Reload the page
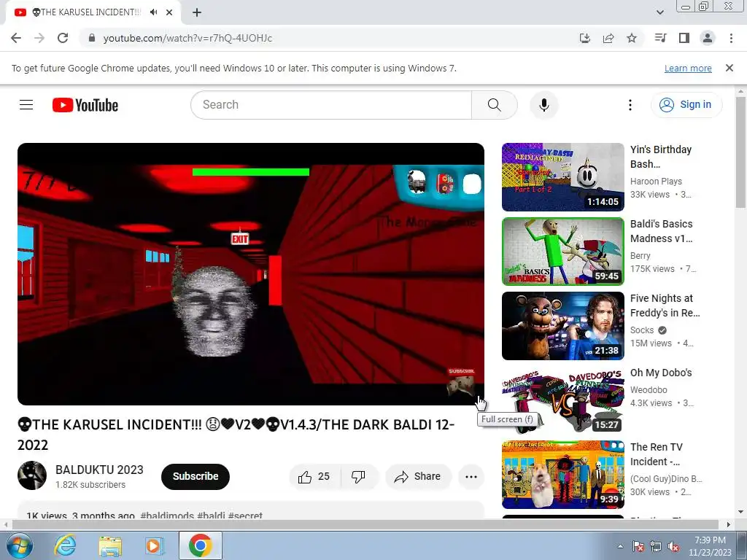The image size is (747, 560). coord(63,38)
